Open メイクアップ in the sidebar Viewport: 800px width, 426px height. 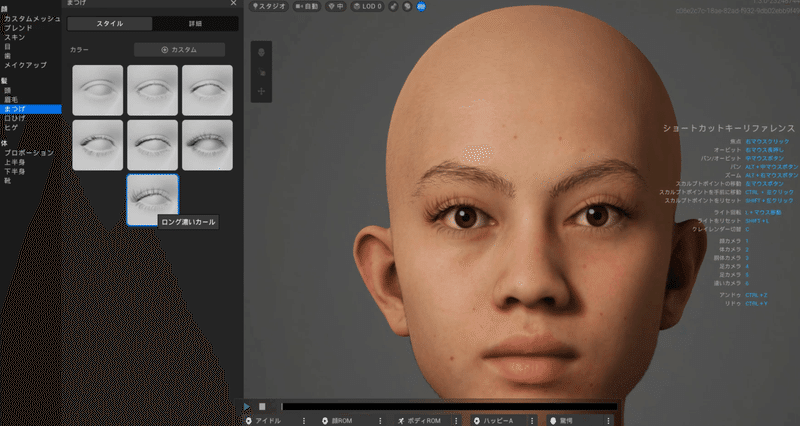[25, 65]
